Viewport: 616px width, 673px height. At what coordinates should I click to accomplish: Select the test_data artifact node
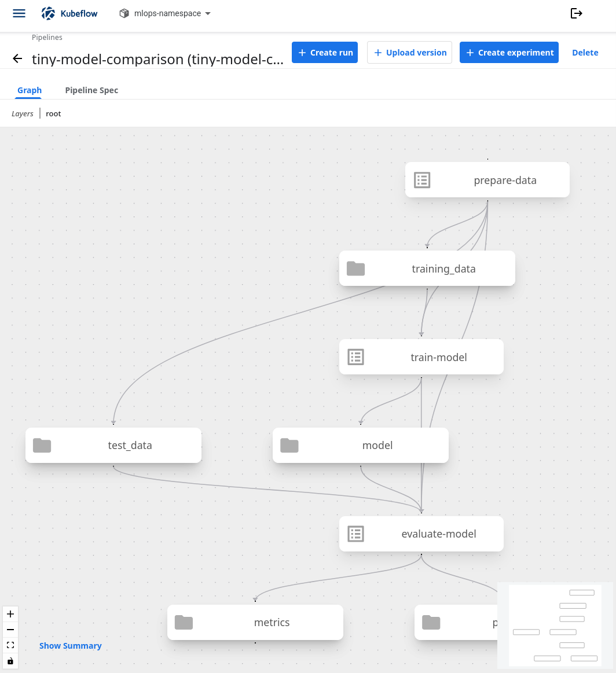pos(113,445)
